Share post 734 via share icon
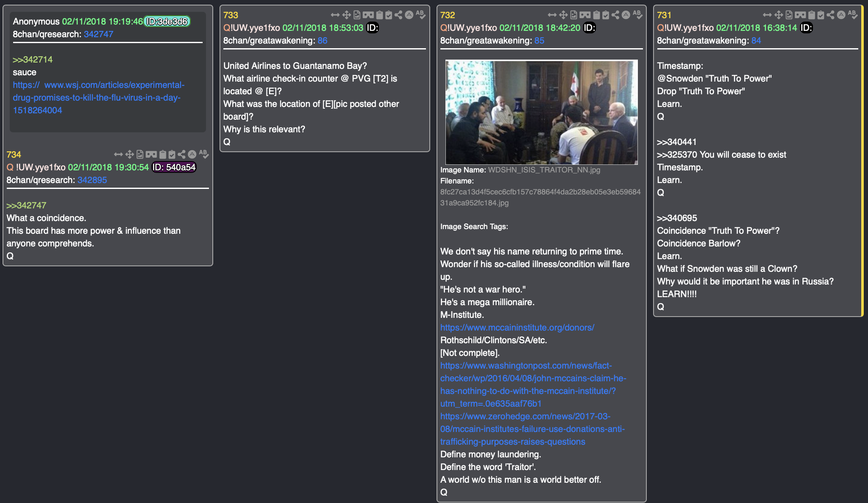This screenshot has width=868, height=503. pyautogui.click(x=181, y=155)
